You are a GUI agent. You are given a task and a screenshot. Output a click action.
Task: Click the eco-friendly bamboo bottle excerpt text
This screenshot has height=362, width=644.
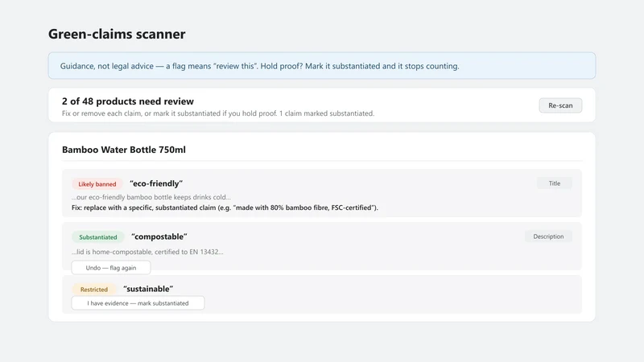pyautogui.click(x=151, y=197)
